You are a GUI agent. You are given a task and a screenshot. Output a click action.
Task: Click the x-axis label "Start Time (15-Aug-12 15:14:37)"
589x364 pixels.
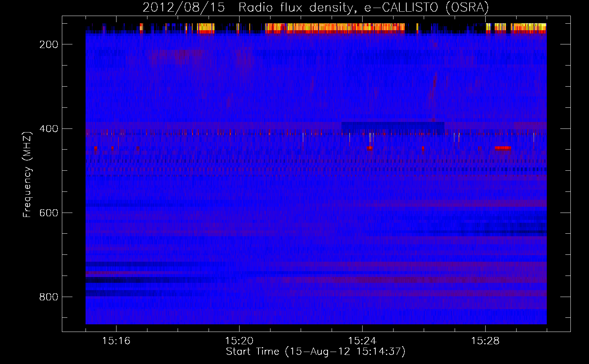316,352
